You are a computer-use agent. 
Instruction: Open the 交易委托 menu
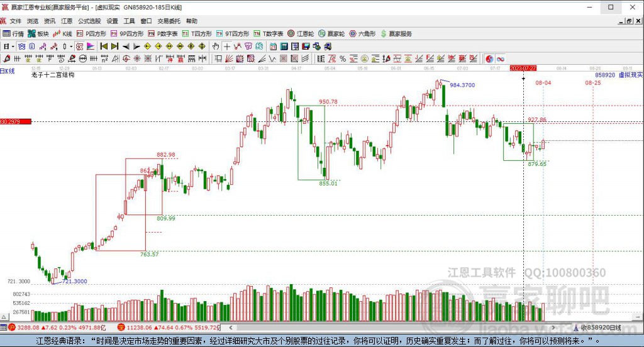click(x=169, y=21)
